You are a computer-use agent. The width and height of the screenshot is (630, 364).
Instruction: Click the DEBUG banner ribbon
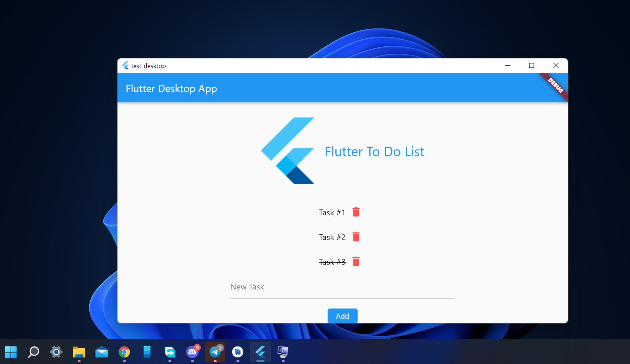pos(554,86)
